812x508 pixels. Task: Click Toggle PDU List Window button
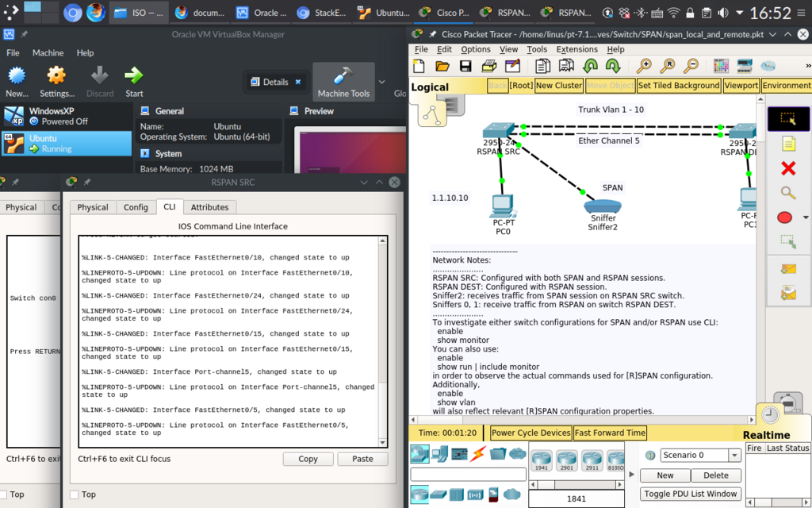[x=691, y=494]
